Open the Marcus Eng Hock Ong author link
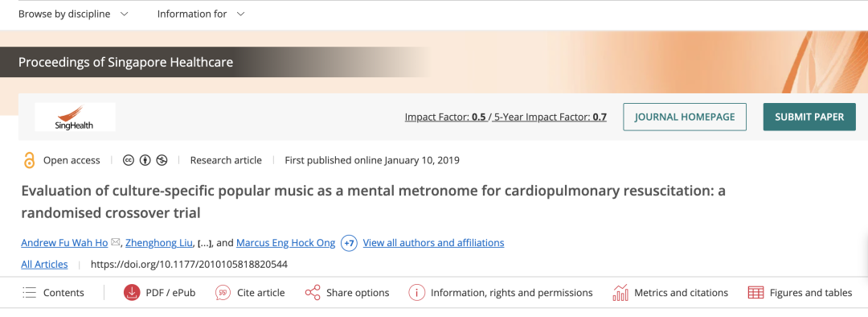The width and height of the screenshot is (868, 317). [x=285, y=243]
